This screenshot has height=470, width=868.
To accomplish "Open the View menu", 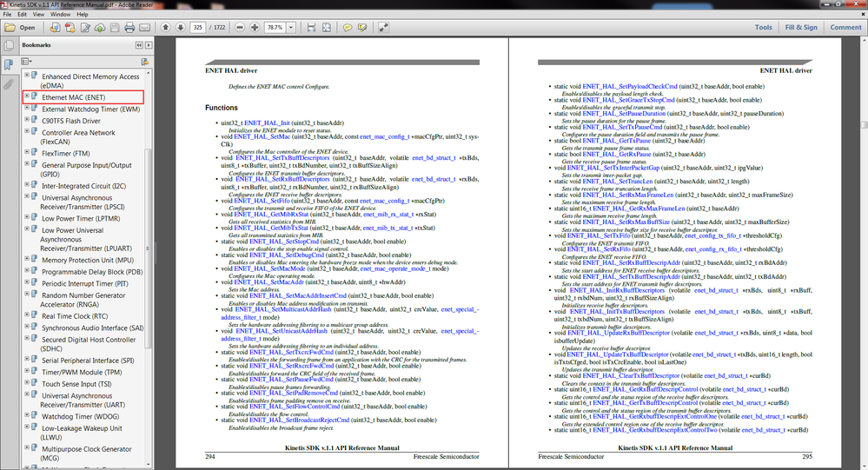I will pos(39,15).
